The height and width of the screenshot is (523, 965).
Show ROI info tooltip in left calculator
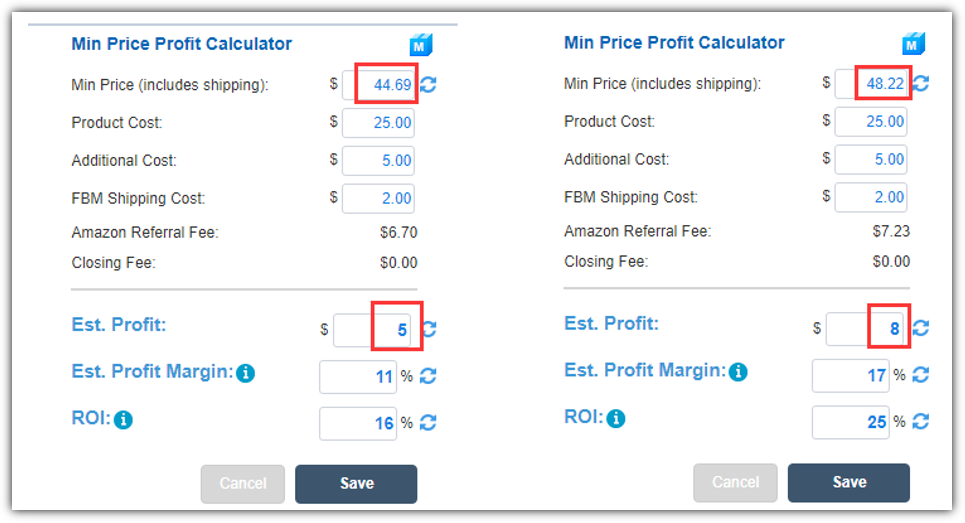click(x=123, y=420)
